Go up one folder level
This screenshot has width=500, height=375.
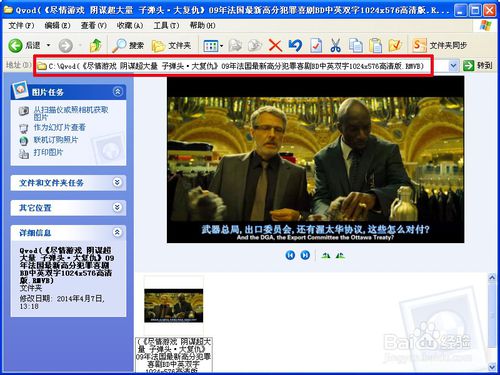pyautogui.click(x=96, y=45)
